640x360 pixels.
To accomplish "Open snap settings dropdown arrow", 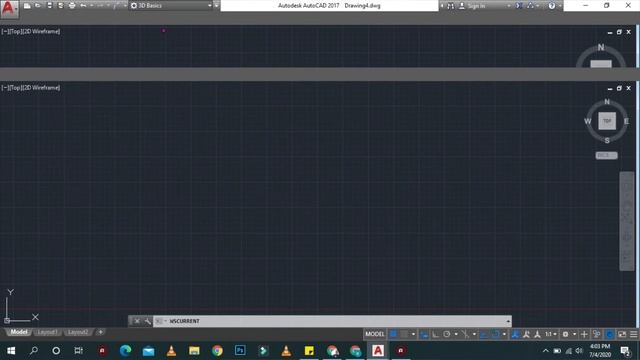I will point(413,334).
